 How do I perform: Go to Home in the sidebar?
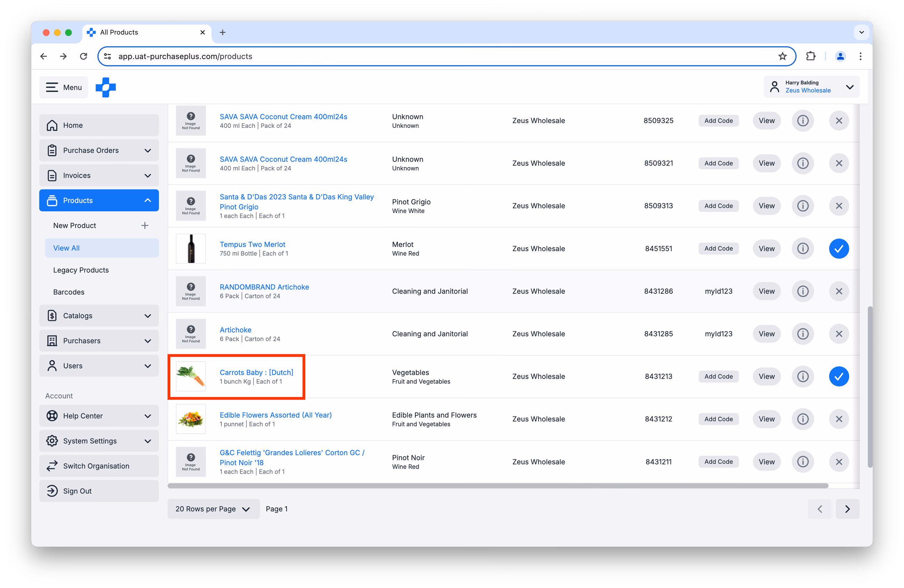coord(99,125)
